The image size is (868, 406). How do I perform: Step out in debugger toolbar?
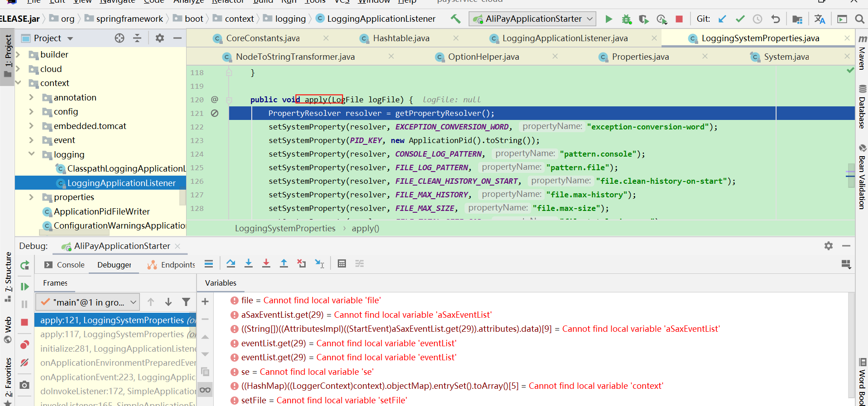click(x=284, y=263)
